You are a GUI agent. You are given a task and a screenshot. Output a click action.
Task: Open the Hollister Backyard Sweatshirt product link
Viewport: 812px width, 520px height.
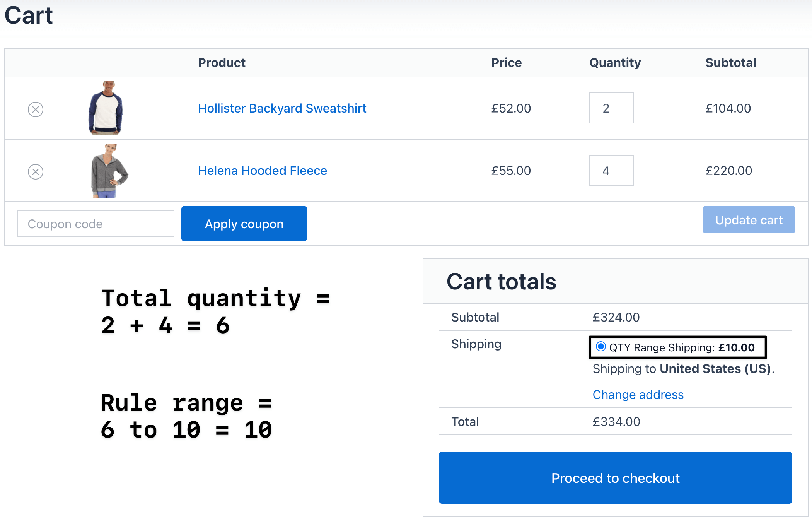[x=282, y=108]
